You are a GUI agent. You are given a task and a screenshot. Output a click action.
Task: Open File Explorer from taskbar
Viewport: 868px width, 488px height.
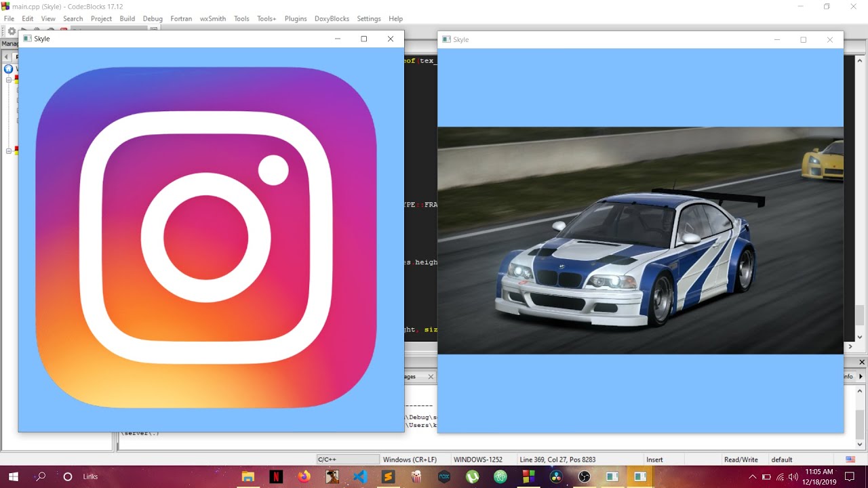pyautogui.click(x=248, y=476)
